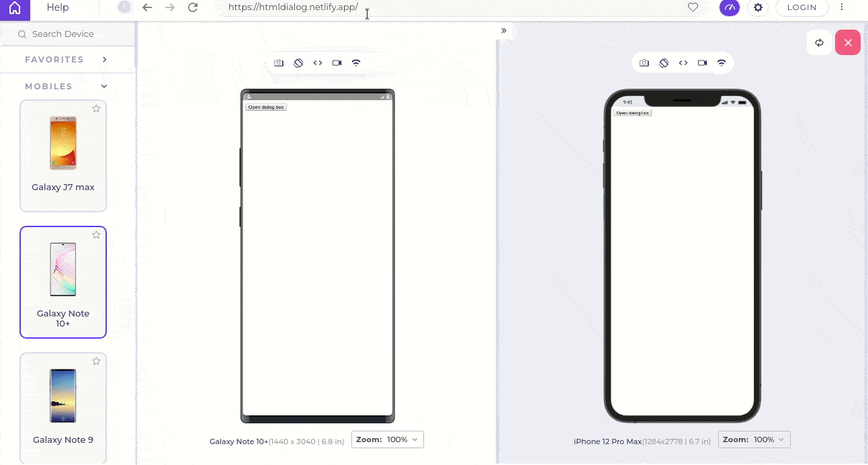Open the three-dot overflow menu

pyautogui.click(x=842, y=8)
